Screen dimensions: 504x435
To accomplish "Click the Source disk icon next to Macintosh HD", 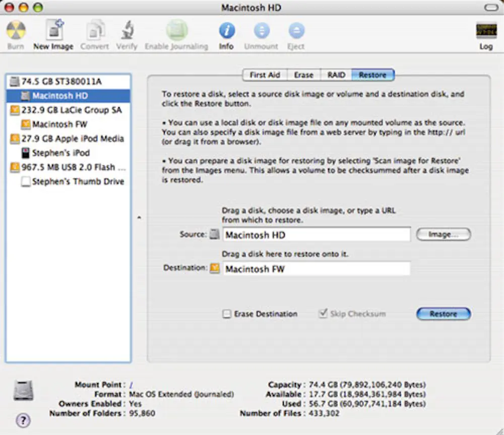I will point(214,234).
